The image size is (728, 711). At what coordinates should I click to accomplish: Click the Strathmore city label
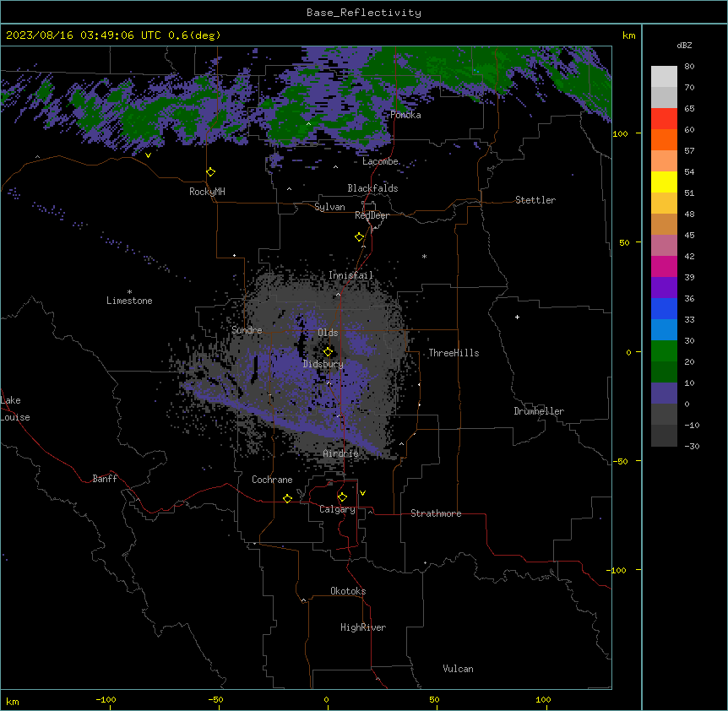[x=436, y=513]
